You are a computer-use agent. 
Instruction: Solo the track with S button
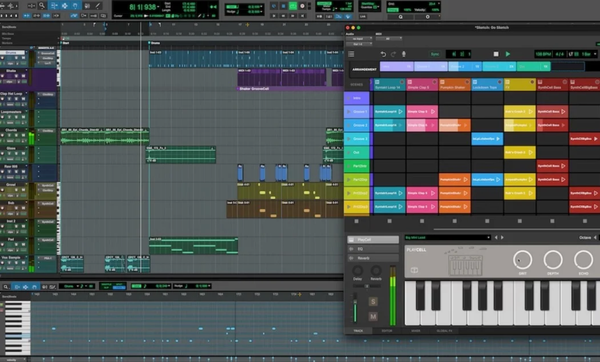373,302
